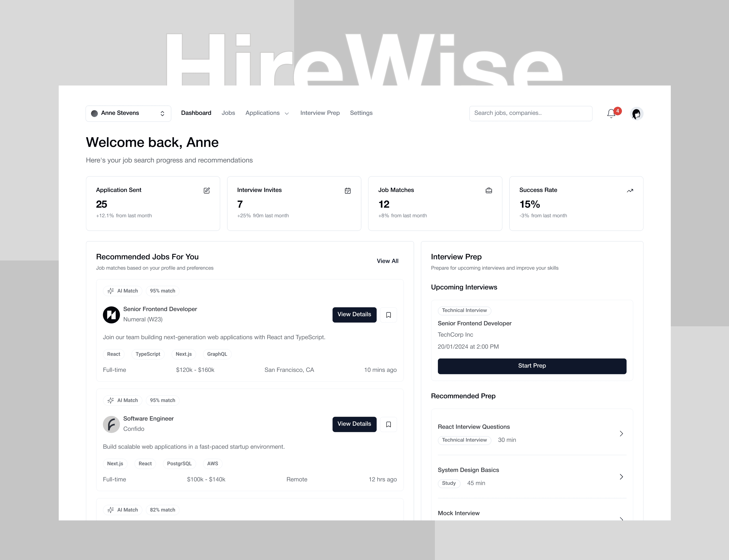Click the 82% match tag
This screenshot has height=560, width=729.
pyautogui.click(x=163, y=510)
